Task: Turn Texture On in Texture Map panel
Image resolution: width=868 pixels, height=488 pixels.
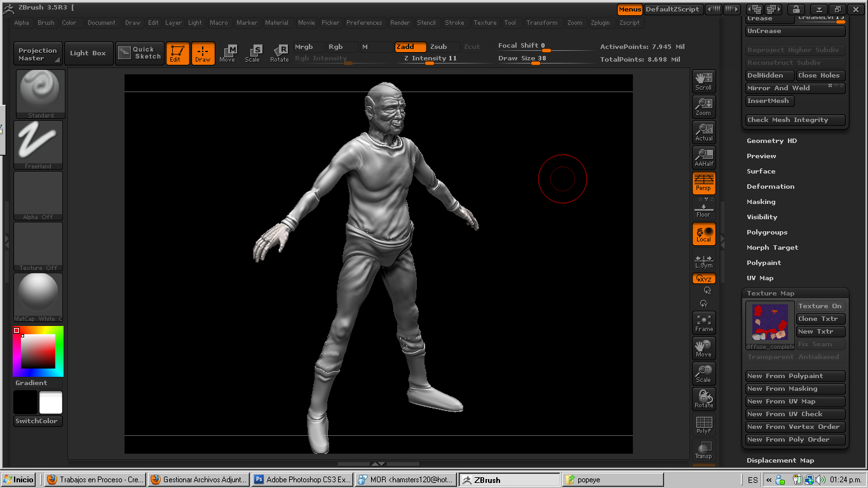Action: pos(820,306)
